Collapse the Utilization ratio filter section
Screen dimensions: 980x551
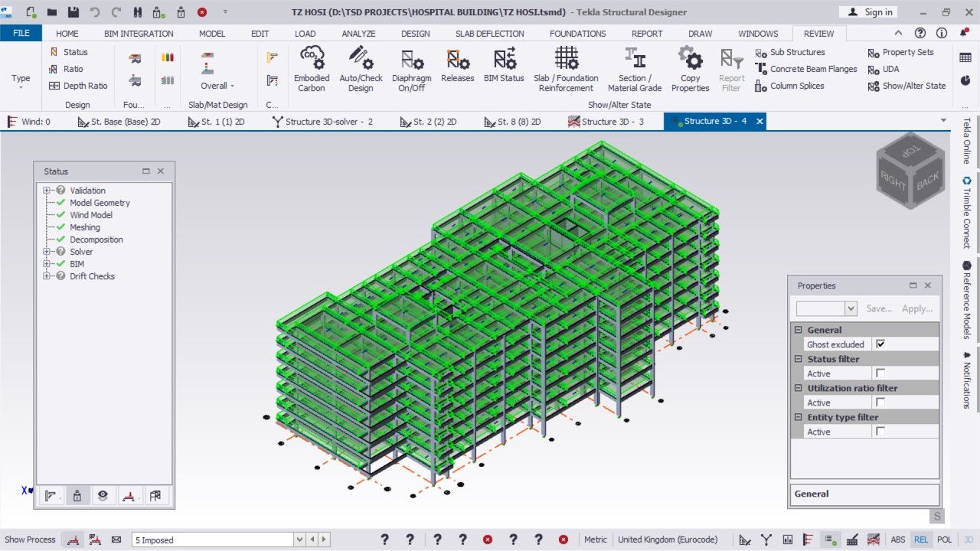[x=798, y=388]
